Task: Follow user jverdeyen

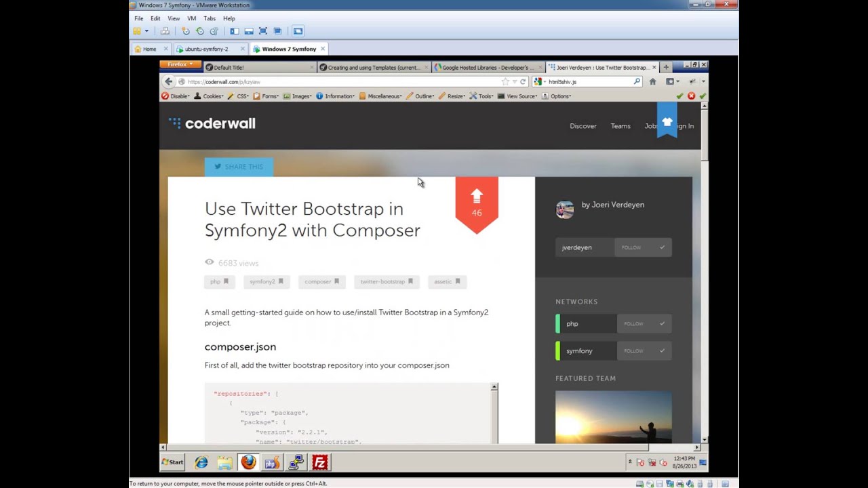Action: click(643, 247)
